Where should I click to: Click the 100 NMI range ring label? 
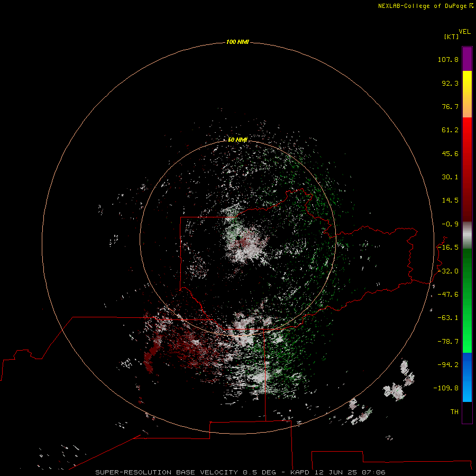point(237,42)
